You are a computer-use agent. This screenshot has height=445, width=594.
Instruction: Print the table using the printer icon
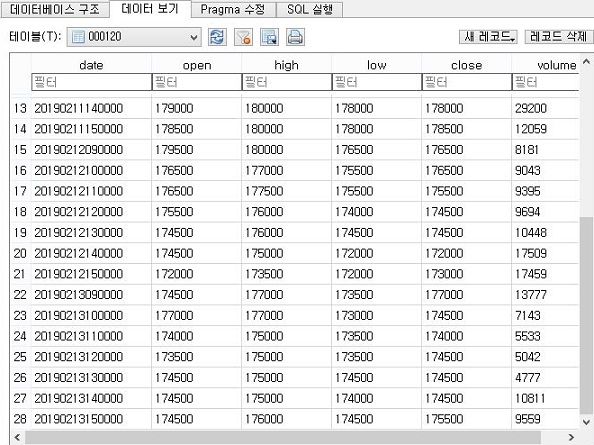tap(295, 37)
